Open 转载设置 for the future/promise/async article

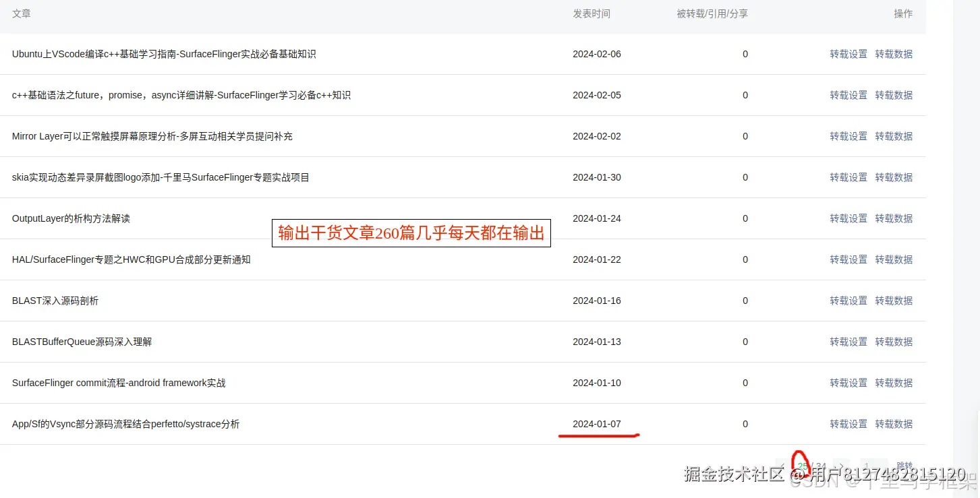(x=848, y=95)
